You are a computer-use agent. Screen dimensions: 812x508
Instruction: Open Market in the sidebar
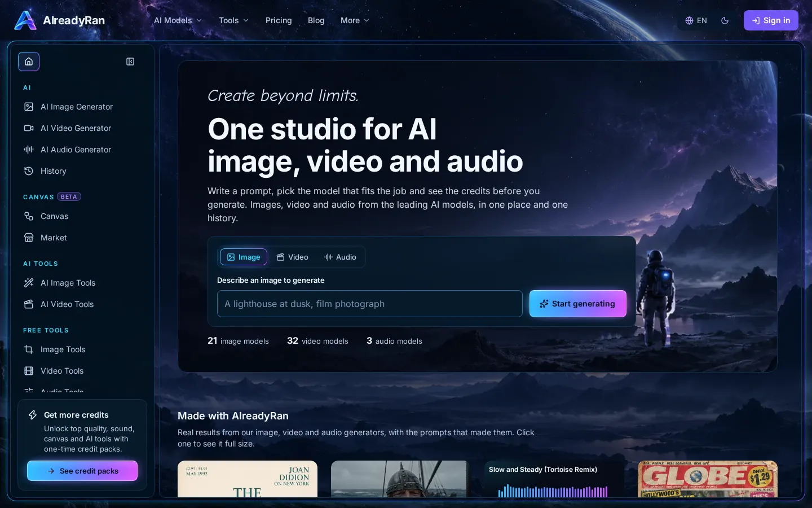pos(82,238)
